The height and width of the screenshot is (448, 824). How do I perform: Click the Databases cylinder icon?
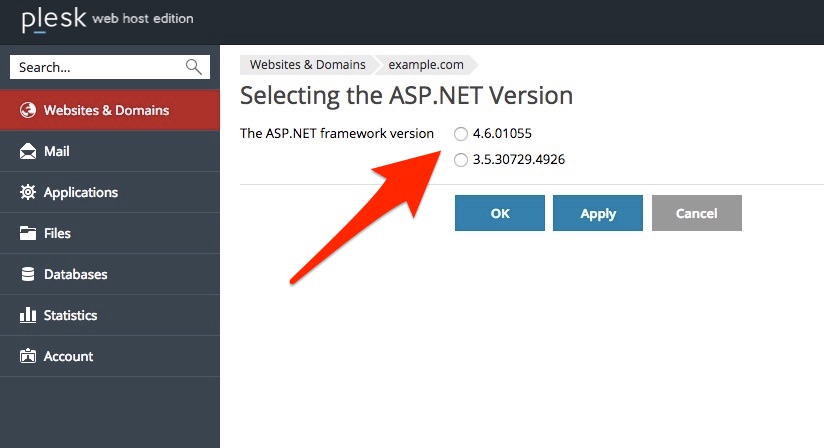click(x=28, y=274)
